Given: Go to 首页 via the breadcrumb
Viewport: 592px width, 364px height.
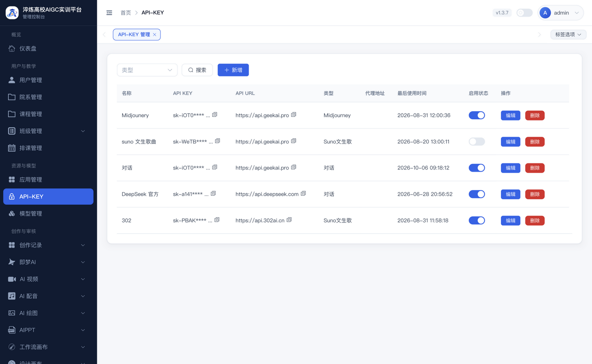Looking at the screenshot, I should (126, 13).
